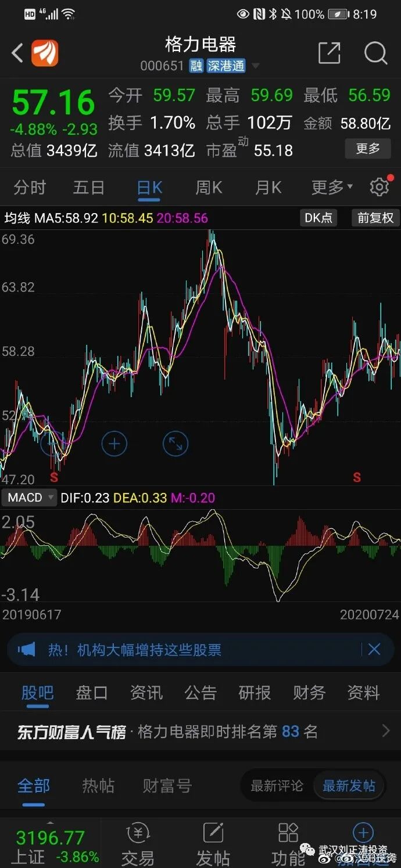Tap the 更多 quote details button
This screenshot has height=868, width=401.
coord(367,149)
